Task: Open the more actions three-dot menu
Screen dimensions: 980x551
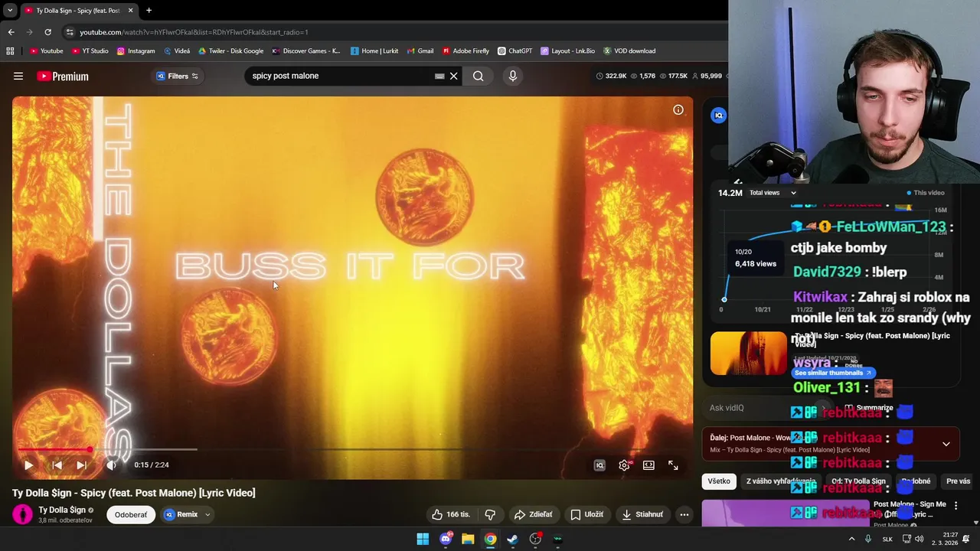Action: 684,514
